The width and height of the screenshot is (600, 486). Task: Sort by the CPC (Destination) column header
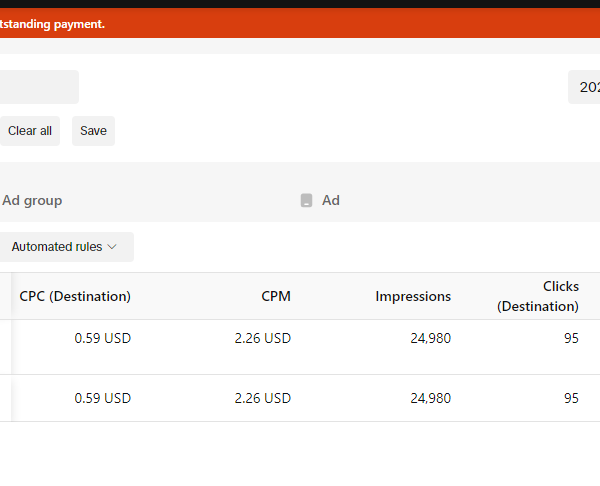(x=75, y=296)
